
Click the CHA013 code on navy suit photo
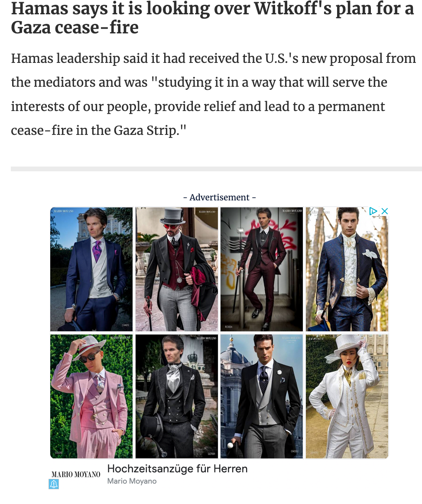pyautogui.click(x=125, y=325)
